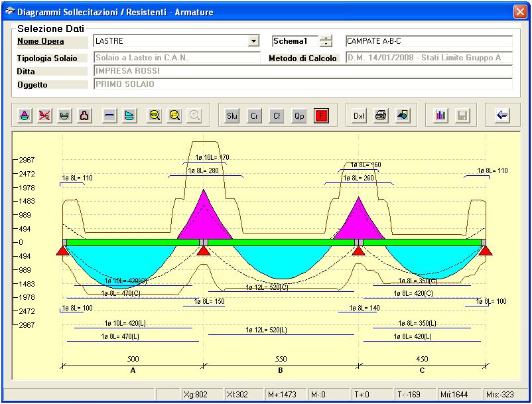This screenshot has height=404, width=532.
Task: Click the yellow zoom out magnifier
Action: click(x=155, y=115)
